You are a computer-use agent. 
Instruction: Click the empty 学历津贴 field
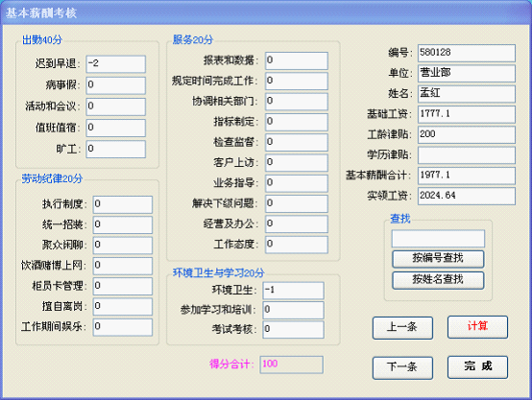click(x=467, y=155)
